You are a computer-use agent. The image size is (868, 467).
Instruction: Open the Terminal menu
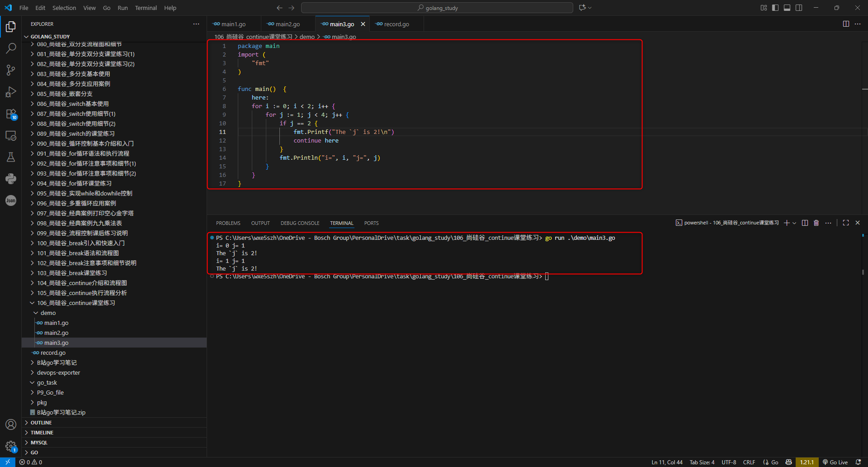[146, 8]
